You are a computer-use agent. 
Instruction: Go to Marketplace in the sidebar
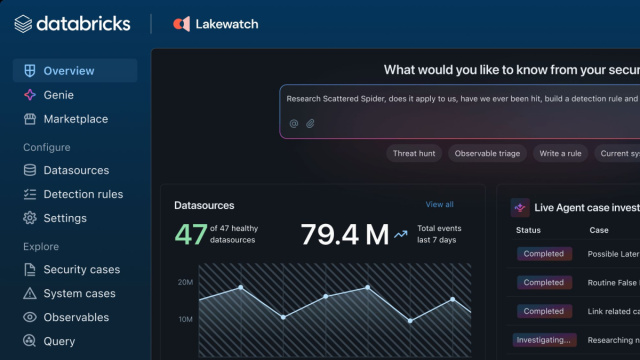click(75, 119)
